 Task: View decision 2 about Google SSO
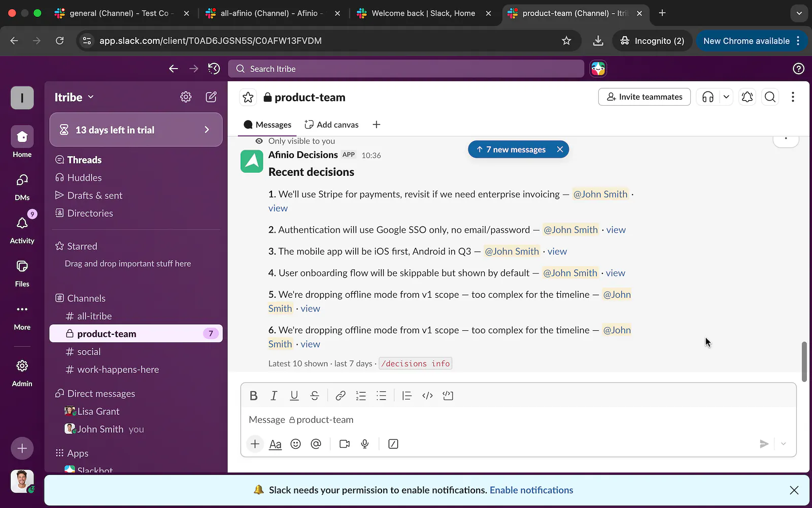[616, 230]
